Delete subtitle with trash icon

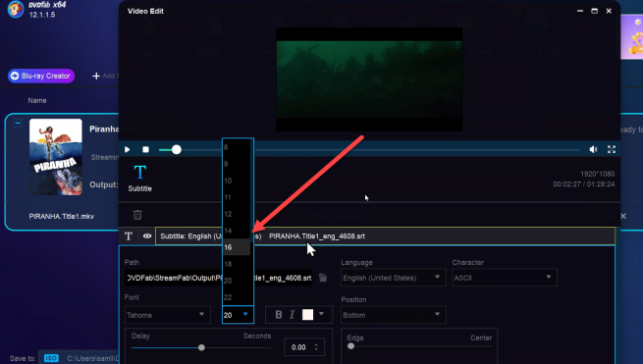pos(137,215)
